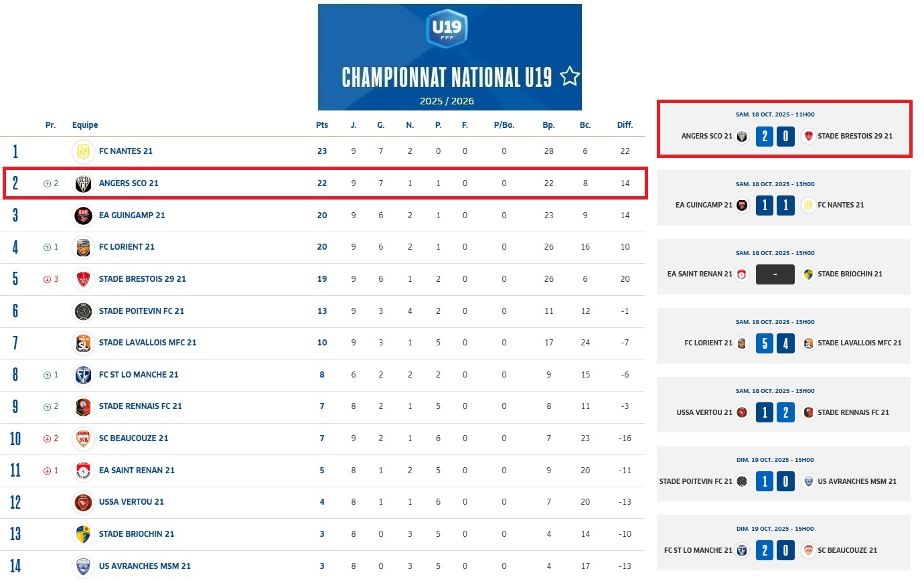924x581 pixels.
Task: Click Stade Brestois logo in the standings row
Action: [83, 279]
